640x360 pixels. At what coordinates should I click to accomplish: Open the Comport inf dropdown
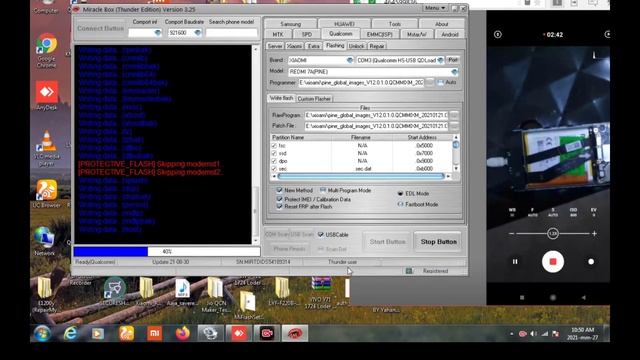158,33
